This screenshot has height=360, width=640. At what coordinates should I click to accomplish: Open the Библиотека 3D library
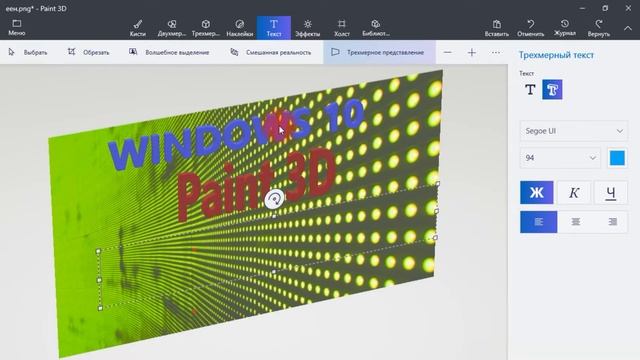point(376,28)
